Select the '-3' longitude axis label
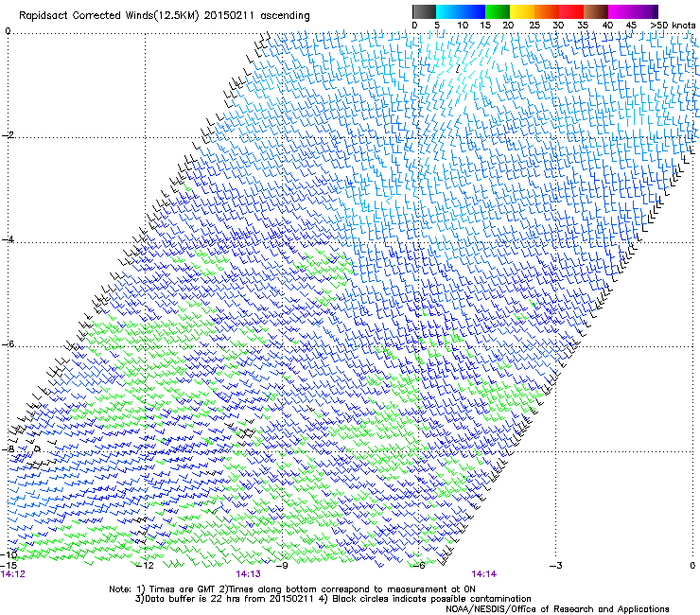 tap(555, 566)
